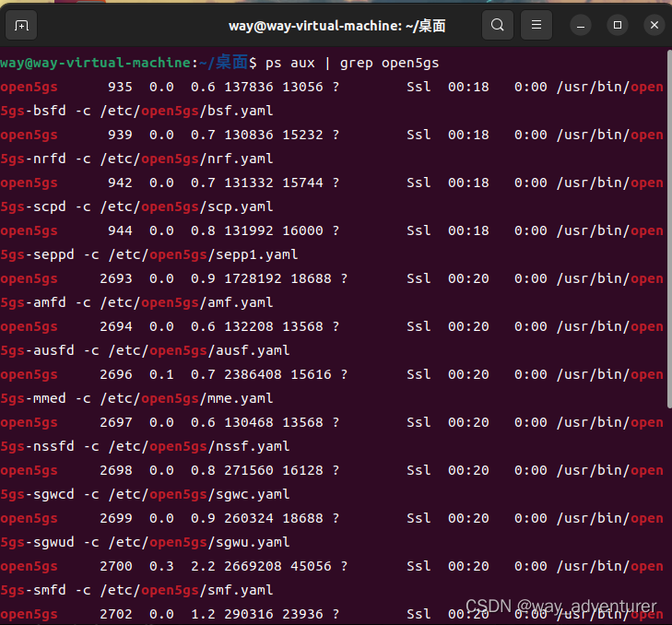Screen dimensions: 672x625
Task: Click the text '5gs-amfd'
Action: click(x=33, y=302)
